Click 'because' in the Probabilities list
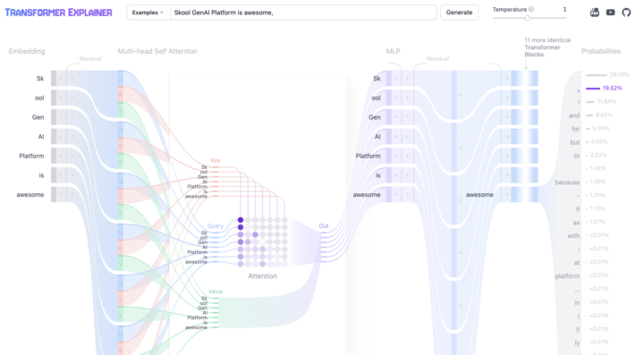 click(567, 182)
